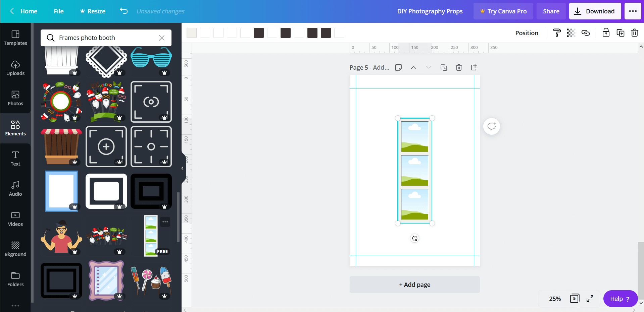The height and width of the screenshot is (312, 644).
Task: Click the Add page button
Action: coord(414,285)
